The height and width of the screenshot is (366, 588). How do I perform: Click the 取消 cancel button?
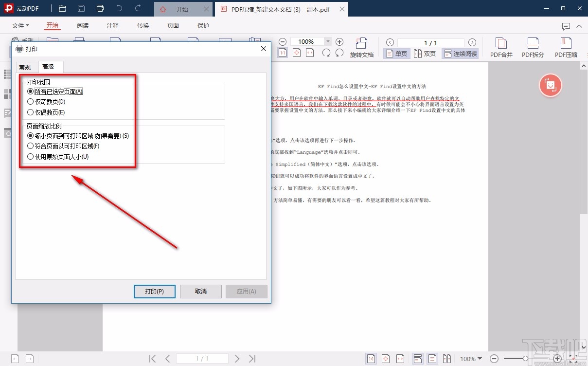[x=201, y=292]
